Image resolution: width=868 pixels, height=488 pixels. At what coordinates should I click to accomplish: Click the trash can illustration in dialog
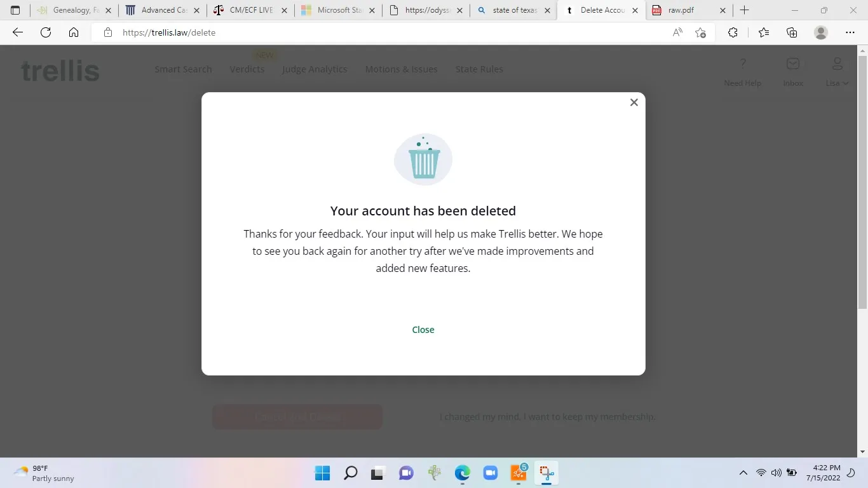click(423, 159)
